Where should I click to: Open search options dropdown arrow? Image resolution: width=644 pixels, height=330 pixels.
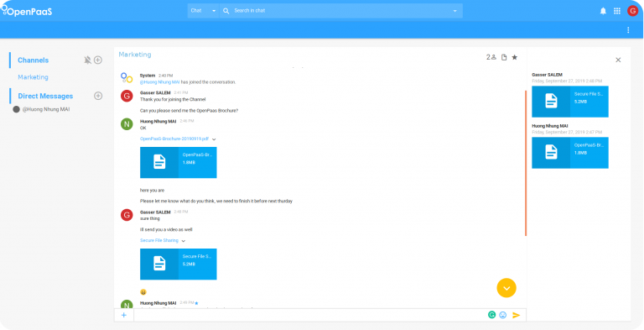454,11
